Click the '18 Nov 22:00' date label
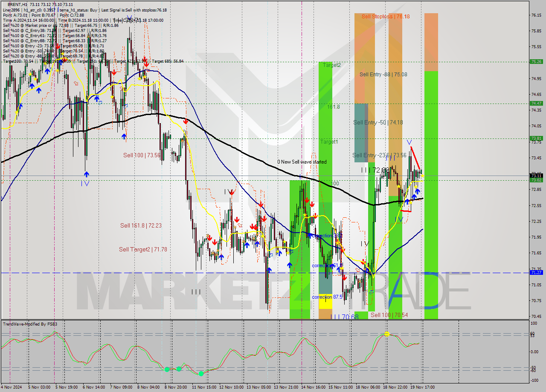 pos(395,387)
